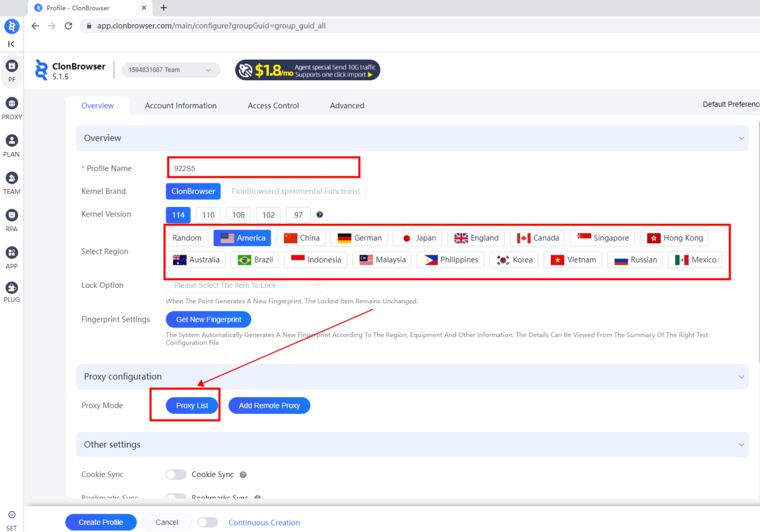
Task: Click the Create Profile button
Action: (x=101, y=523)
